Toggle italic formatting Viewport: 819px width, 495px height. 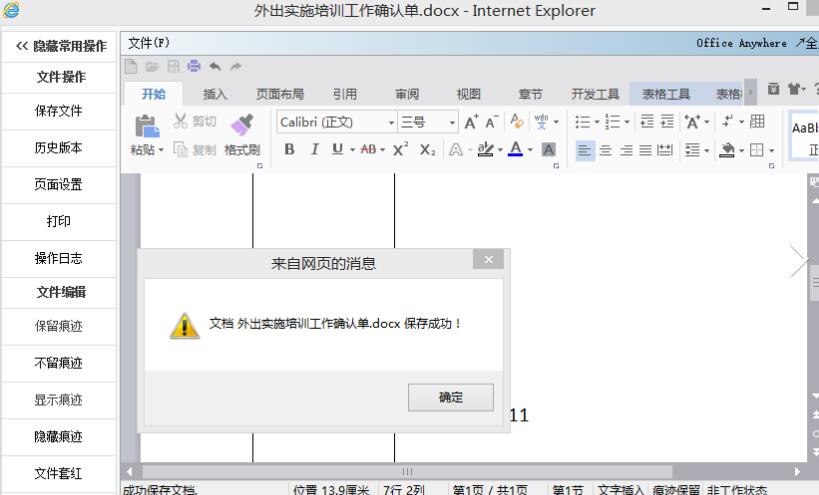pos(314,149)
